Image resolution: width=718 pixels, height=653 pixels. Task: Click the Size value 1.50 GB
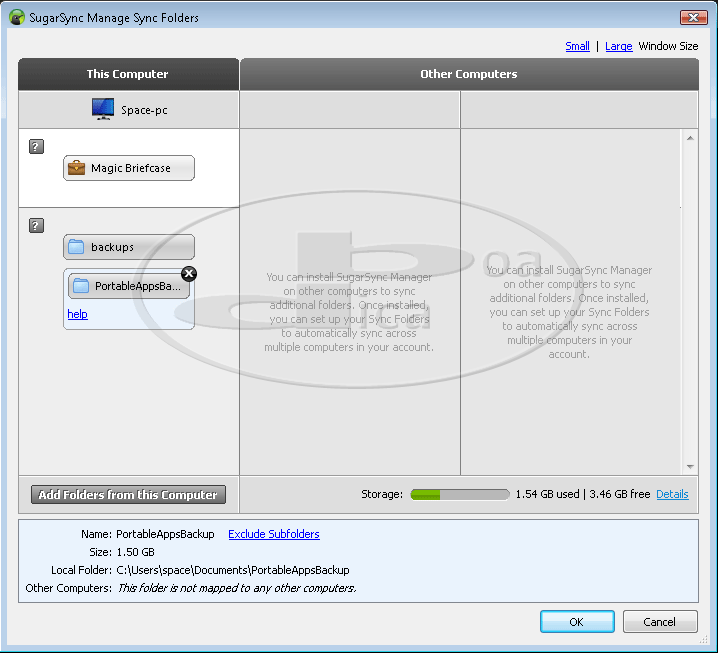pos(136,552)
